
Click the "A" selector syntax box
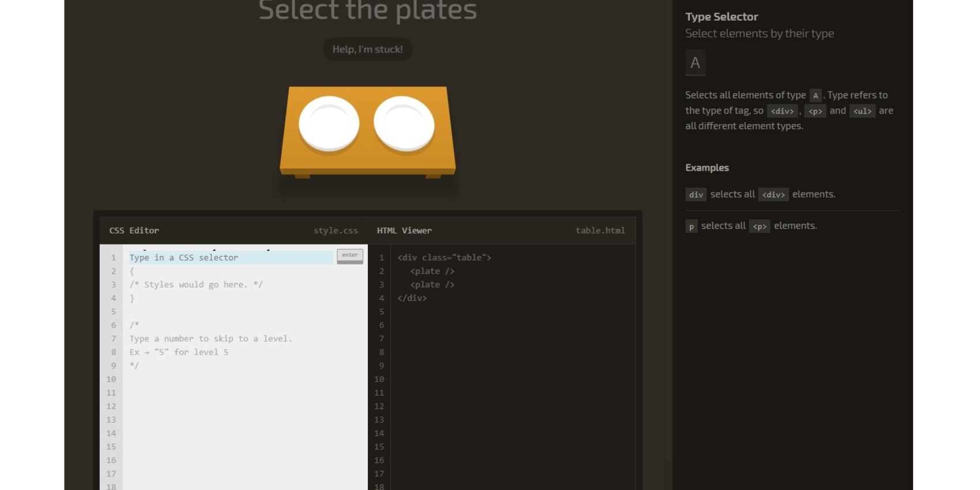[x=695, y=63]
